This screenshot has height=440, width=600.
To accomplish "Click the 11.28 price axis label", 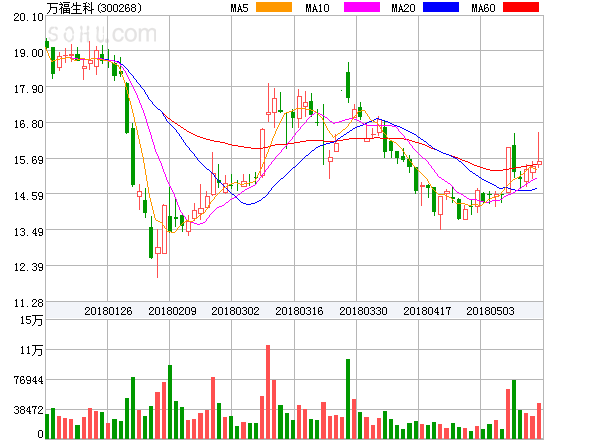I will pos(29,303).
